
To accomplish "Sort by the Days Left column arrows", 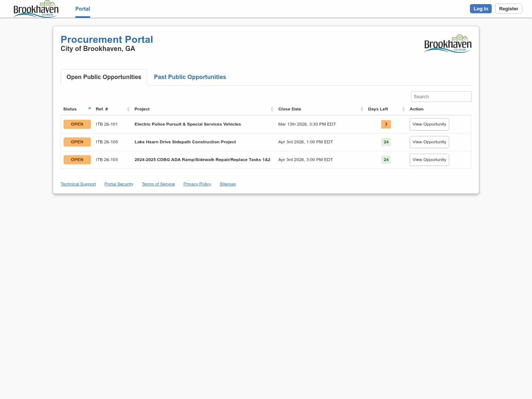I will click(x=403, y=109).
